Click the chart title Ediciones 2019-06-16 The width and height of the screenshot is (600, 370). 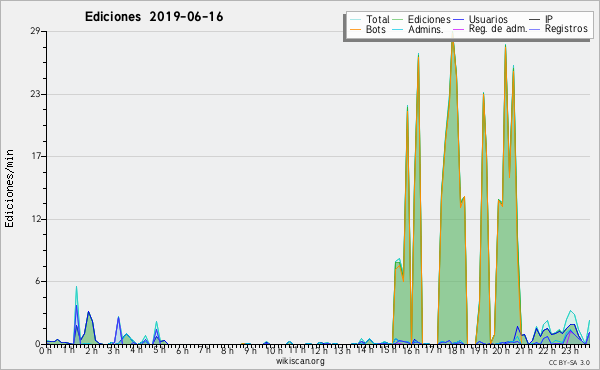pyautogui.click(x=154, y=17)
